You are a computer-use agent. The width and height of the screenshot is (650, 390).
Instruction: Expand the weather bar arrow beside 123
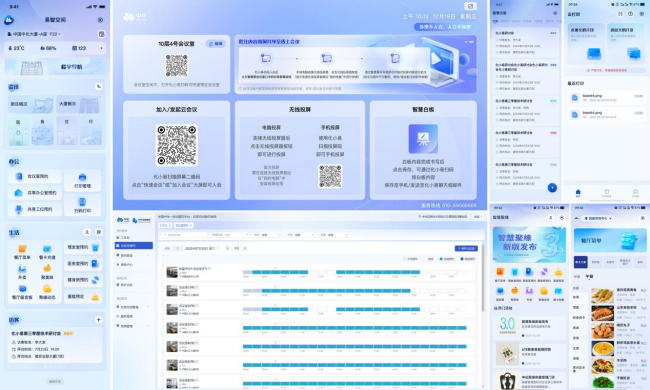click(x=101, y=48)
